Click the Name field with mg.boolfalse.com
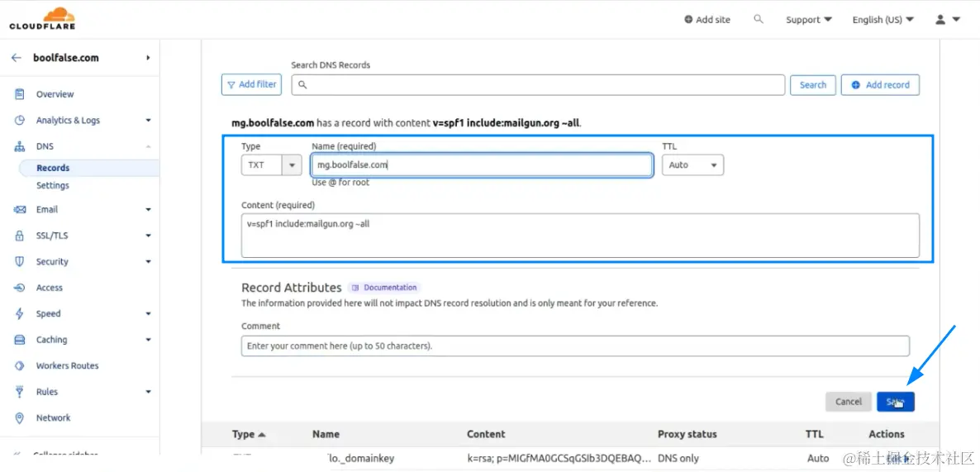 click(482, 165)
